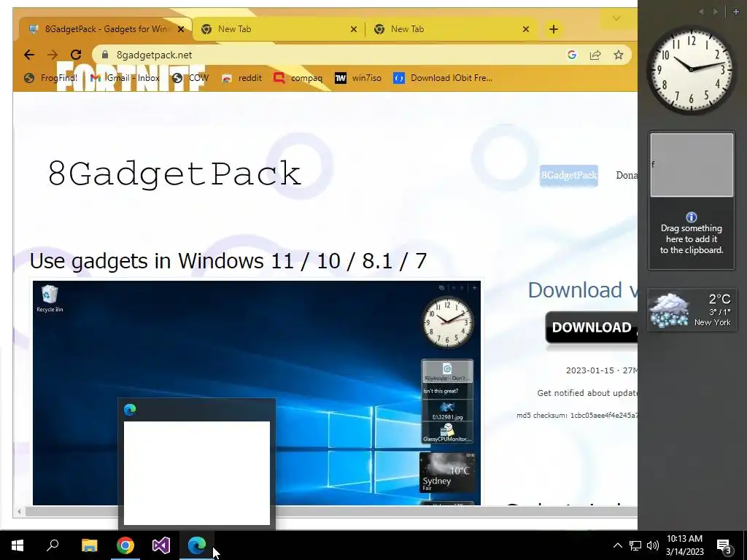Viewport: 747px width, 560px height.
Task: Open the tab search chevron dropdown
Action: (x=616, y=18)
